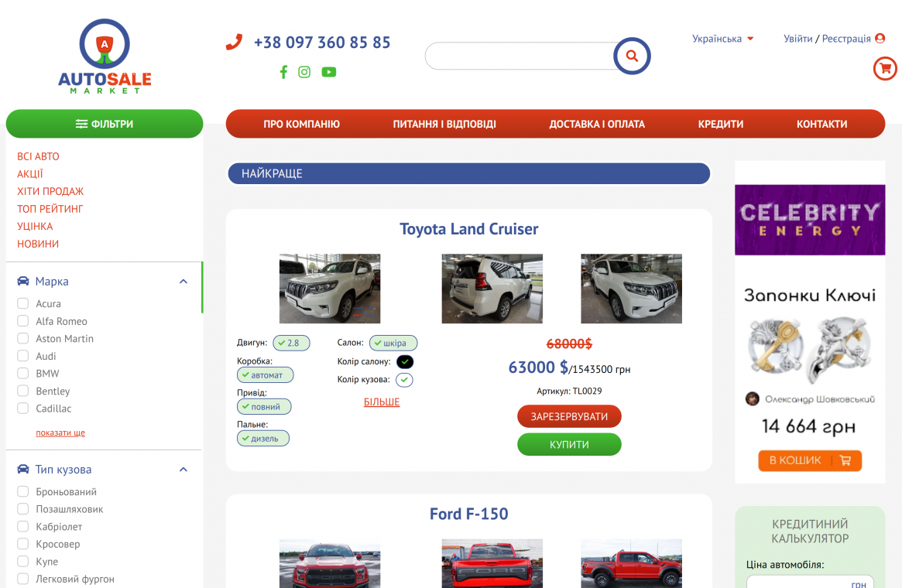Click the Ціна автомобіля input field

tap(809, 582)
